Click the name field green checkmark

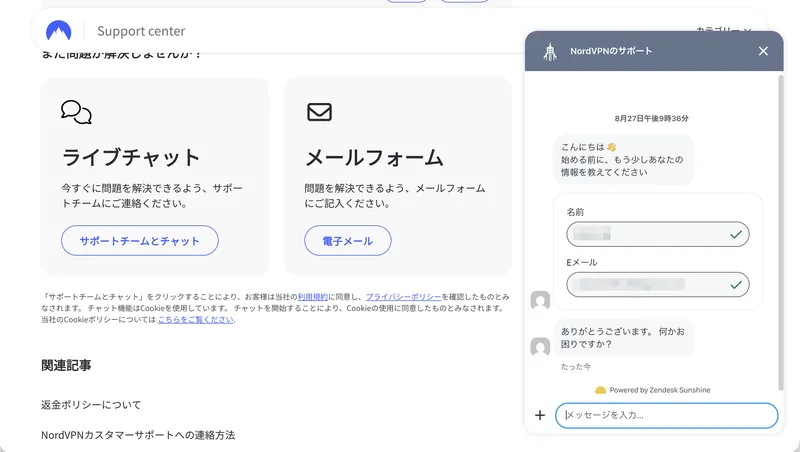736,234
